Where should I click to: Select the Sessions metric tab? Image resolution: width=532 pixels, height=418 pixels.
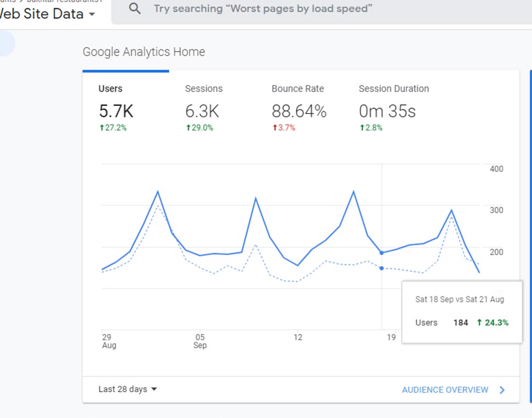212,109
